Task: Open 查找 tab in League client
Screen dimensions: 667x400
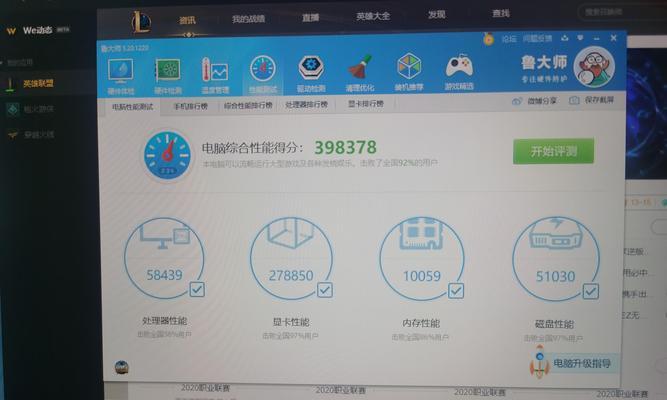Action: [x=501, y=13]
